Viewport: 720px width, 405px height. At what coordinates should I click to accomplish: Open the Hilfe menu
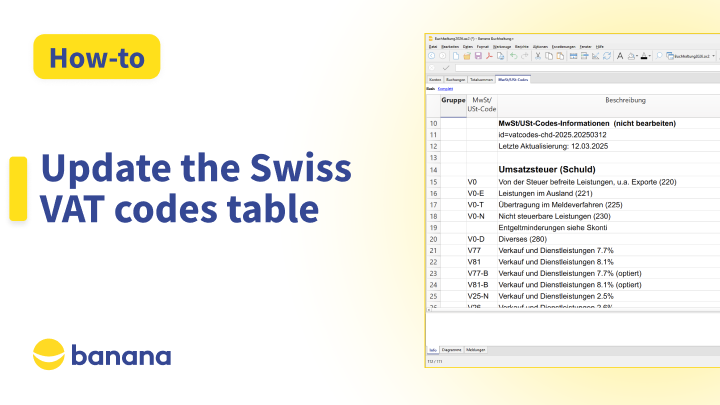tap(600, 47)
